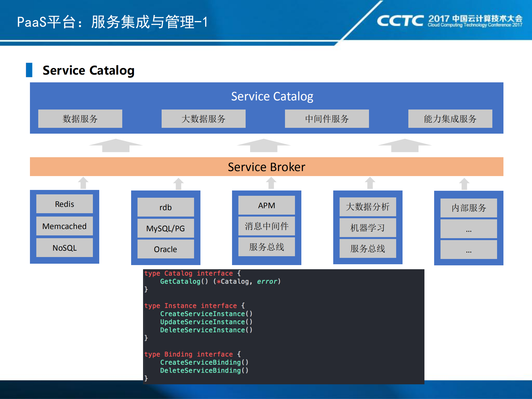Click the 消息中间件 block
532x399 pixels.
pyautogui.click(x=266, y=226)
